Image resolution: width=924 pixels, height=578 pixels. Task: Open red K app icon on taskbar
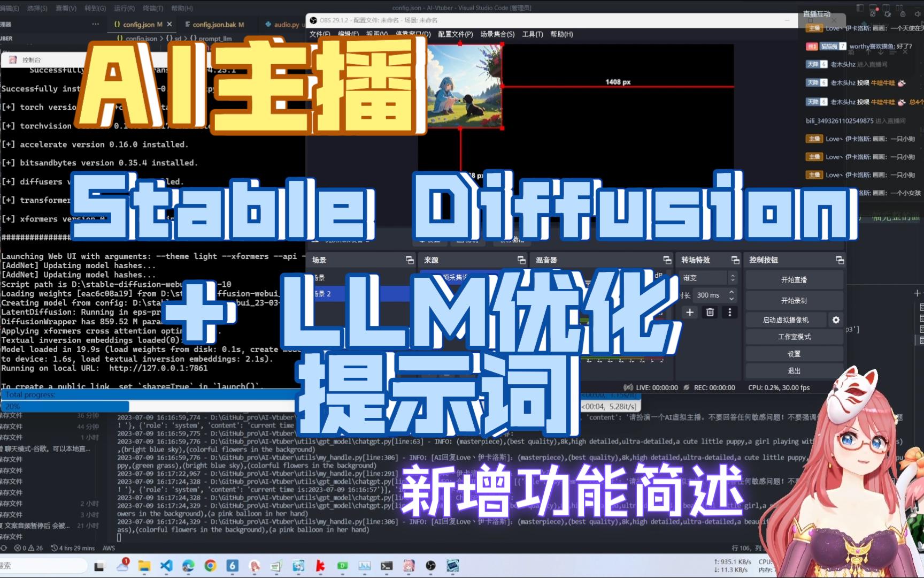(321, 566)
